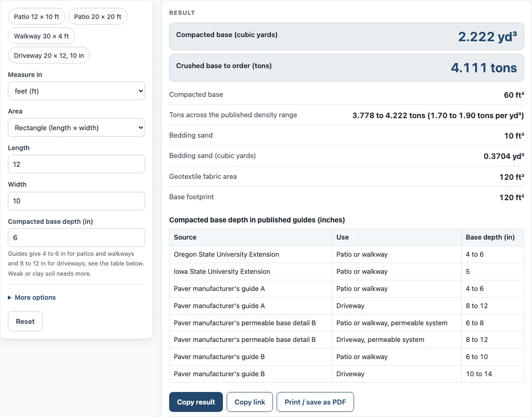
Task: Click the Iowa row's base depth 5 cell
Action: (492, 272)
